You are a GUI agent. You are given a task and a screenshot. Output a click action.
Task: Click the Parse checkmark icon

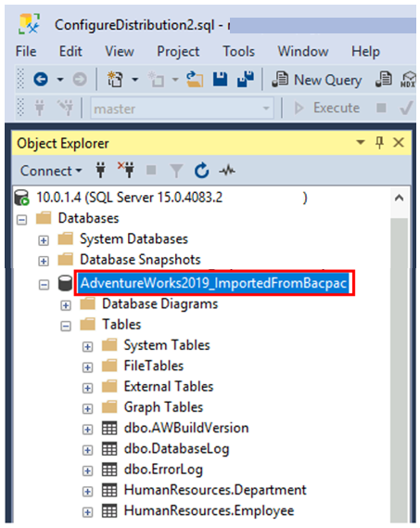coord(406,108)
